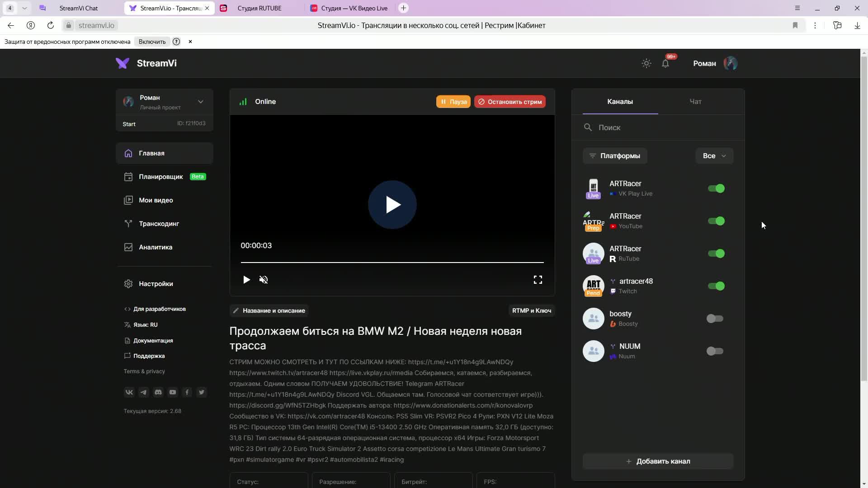868x488 pixels.
Task: Click the Остановить стрим button
Action: 509,102
